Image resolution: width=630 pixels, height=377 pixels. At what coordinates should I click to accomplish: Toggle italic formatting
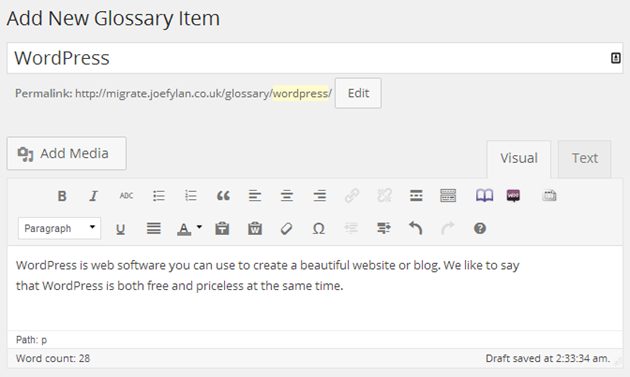pyautogui.click(x=93, y=196)
